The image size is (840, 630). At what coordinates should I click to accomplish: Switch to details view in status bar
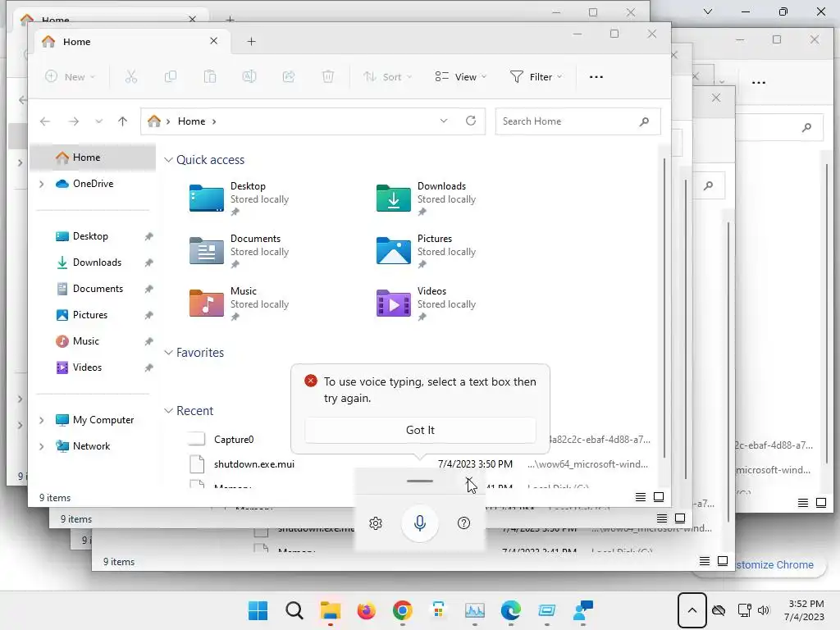point(640,497)
